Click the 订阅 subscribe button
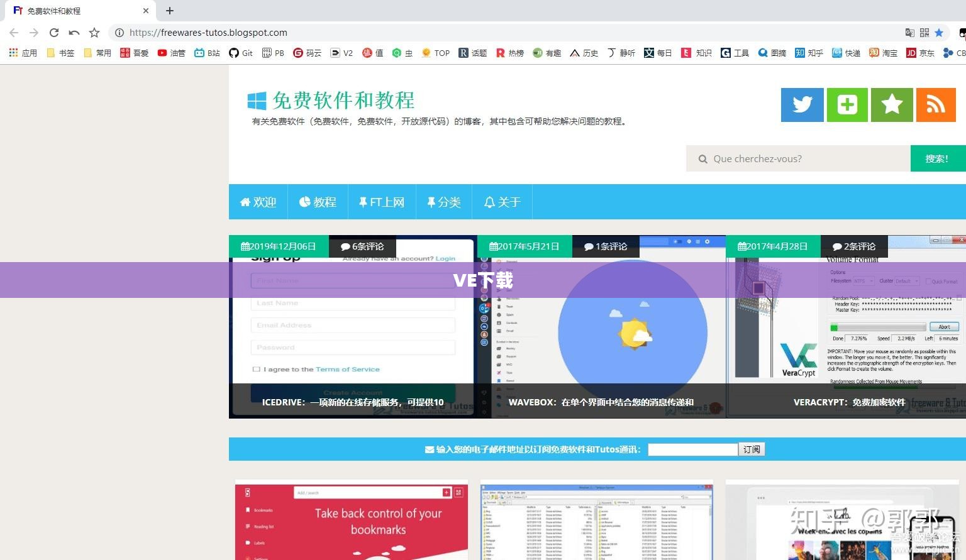Image resolution: width=966 pixels, height=560 pixels. (752, 449)
